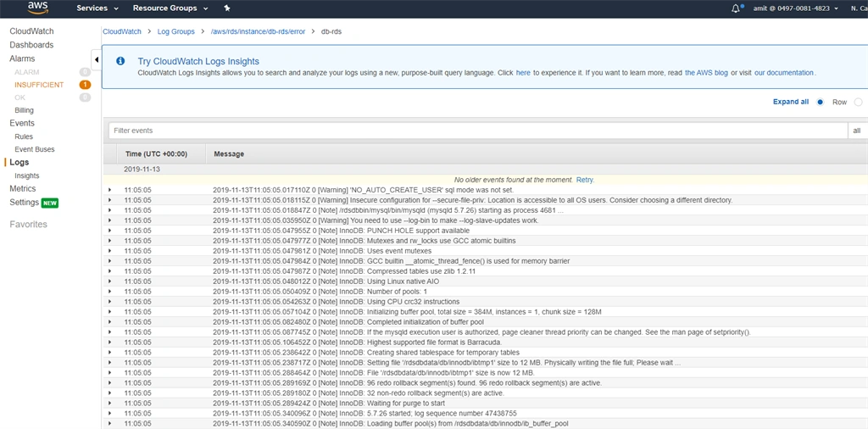The width and height of the screenshot is (868, 429).
Task: Select the Row view radio button
Action: (x=821, y=102)
